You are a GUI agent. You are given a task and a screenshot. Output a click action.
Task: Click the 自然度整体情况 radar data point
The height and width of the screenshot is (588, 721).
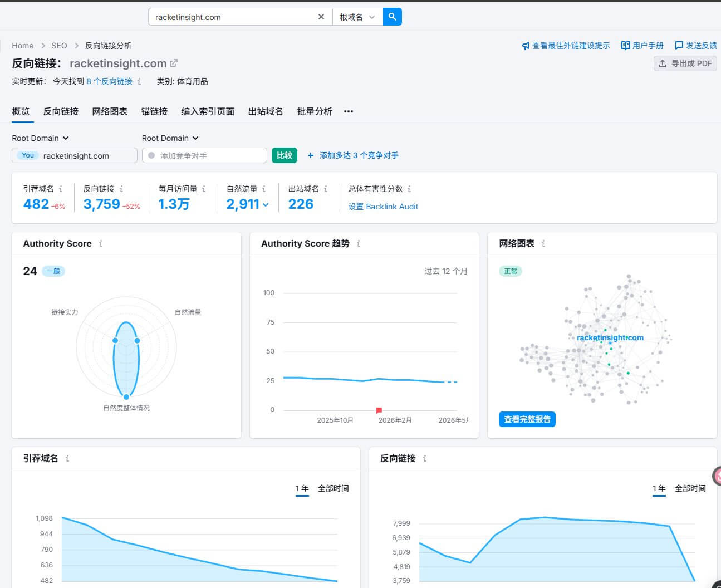pos(126,396)
